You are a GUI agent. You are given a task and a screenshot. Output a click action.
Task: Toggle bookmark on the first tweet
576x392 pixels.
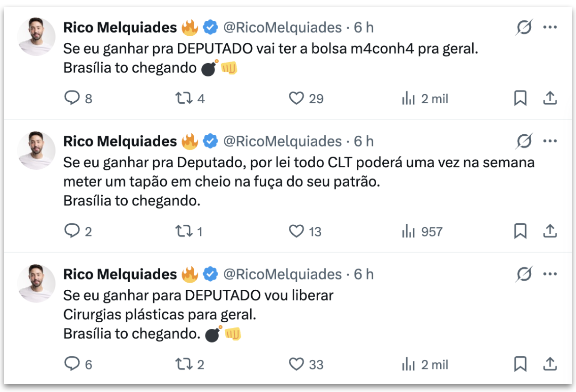pyautogui.click(x=520, y=98)
